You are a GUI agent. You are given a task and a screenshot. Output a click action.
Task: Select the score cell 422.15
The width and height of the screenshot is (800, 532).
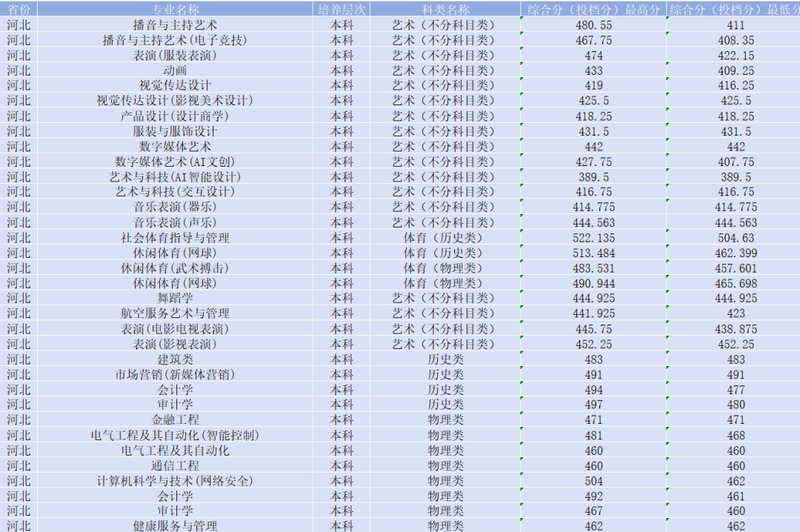[736, 56]
